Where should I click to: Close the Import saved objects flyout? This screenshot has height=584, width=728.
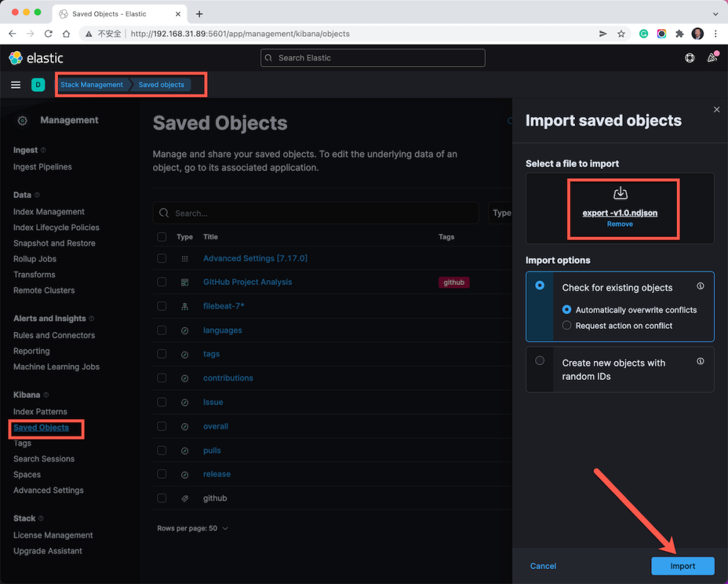[717, 110]
